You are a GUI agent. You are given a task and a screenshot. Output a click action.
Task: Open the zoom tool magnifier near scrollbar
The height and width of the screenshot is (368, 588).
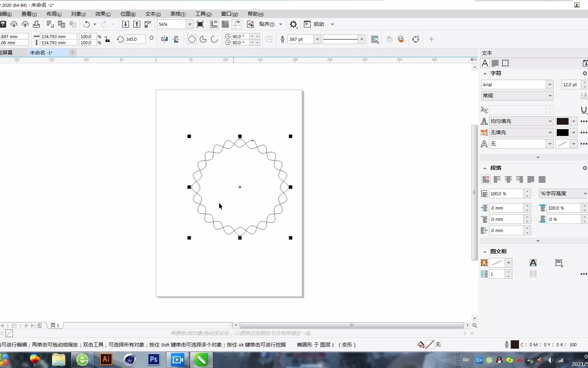coord(474,325)
